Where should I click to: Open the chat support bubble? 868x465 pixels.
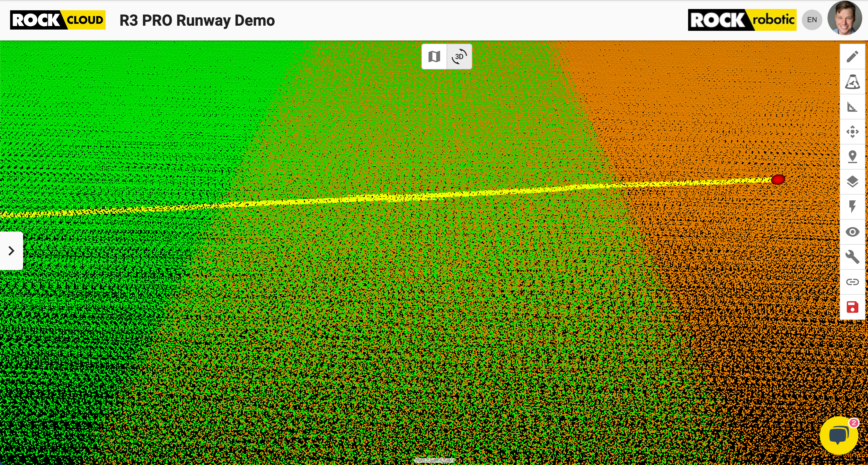click(839, 435)
